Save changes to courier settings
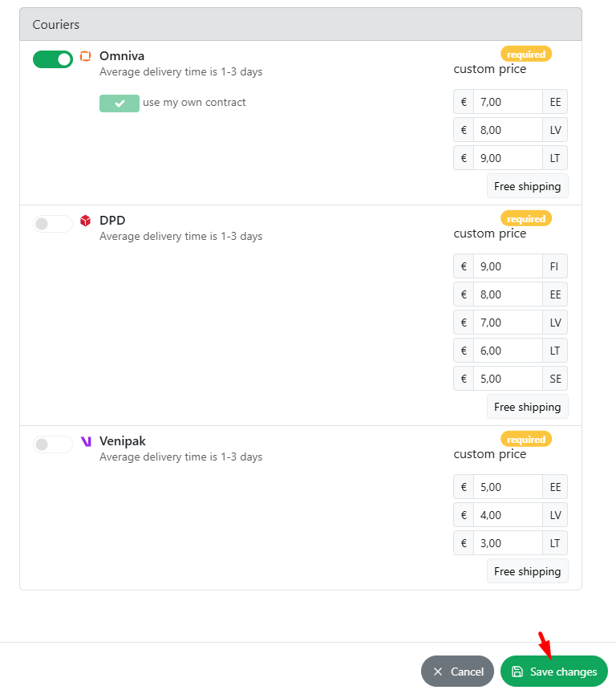This screenshot has width=616, height=694. point(554,672)
